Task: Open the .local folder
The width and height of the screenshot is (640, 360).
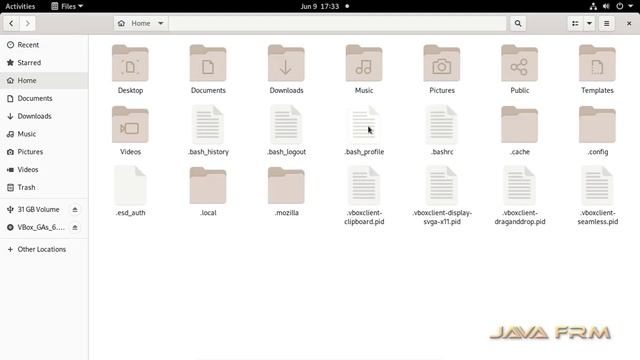Action: click(208, 186)
